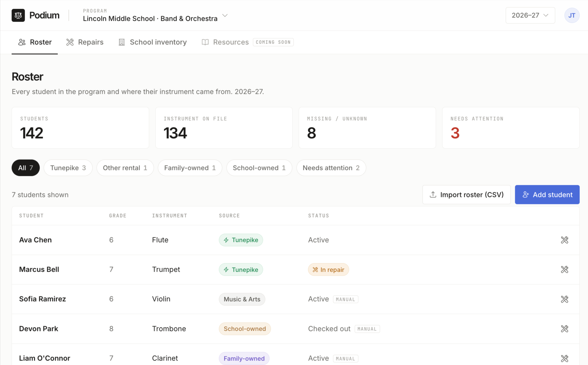Click student name Devon Park

pyautogui.click(x=39, y=329)
